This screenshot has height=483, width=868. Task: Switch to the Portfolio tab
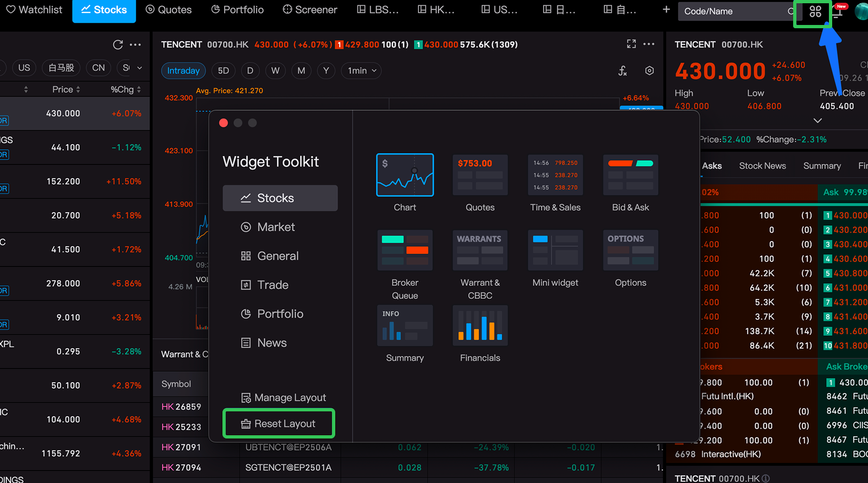point(237,10)
